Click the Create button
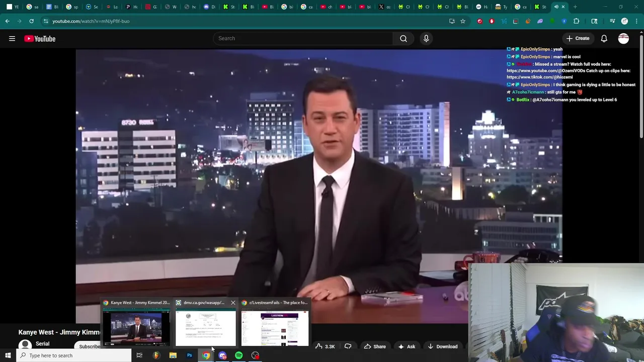This screenshot has width=644, height=362. (578, 38)
